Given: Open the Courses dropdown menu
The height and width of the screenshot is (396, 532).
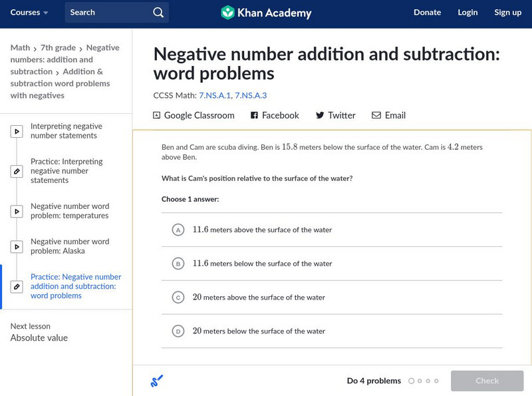Looking at the screenshot, I should click(29, 13).
